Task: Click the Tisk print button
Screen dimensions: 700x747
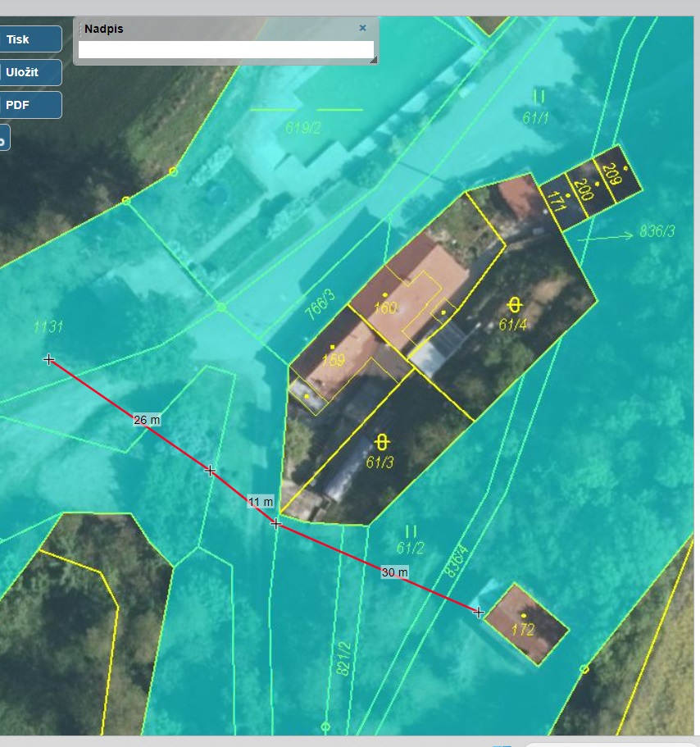Action: [30, 39]
